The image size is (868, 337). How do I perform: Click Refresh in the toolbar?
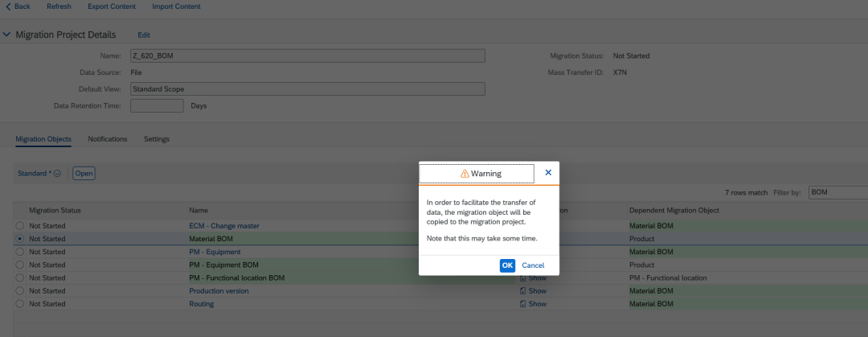tap(59, 6)
